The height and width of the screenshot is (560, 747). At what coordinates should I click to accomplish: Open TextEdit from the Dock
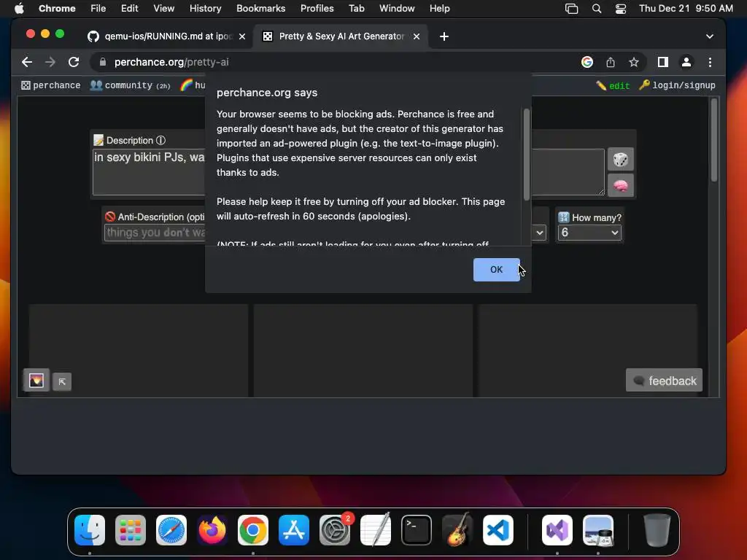376,530
